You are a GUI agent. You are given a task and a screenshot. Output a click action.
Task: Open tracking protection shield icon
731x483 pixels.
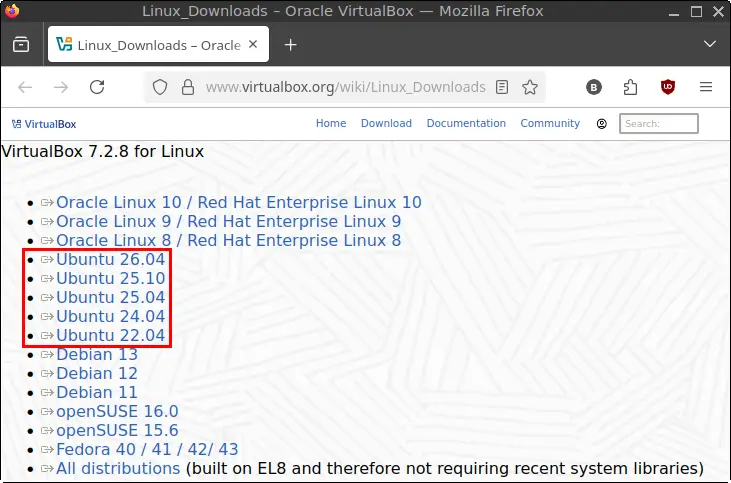click(x=160, y=87)
